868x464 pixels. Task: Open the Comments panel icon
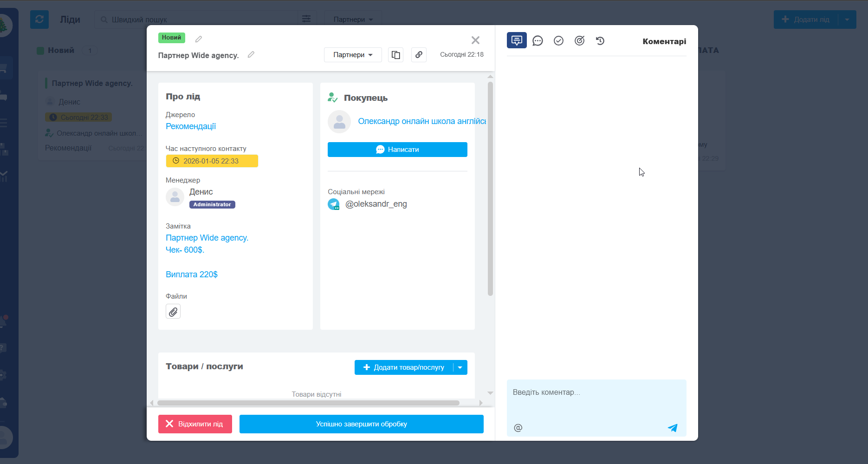click(x=517, y=40)
